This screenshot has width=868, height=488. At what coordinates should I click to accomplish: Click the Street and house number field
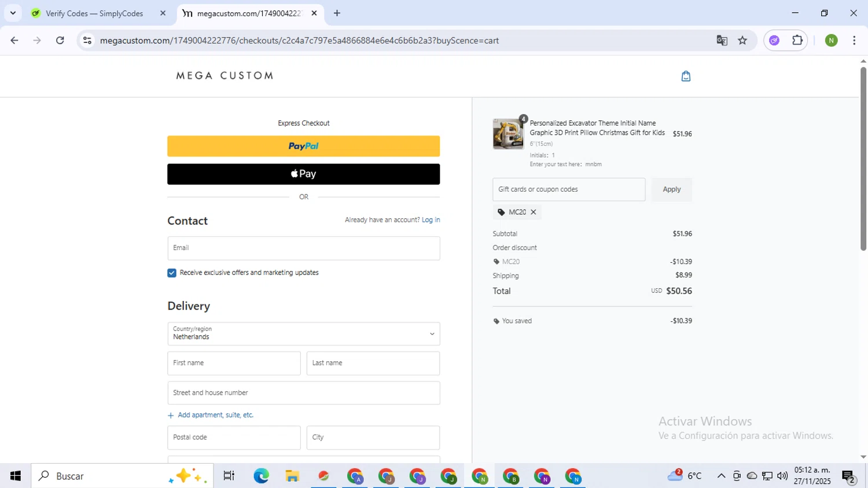303,392
